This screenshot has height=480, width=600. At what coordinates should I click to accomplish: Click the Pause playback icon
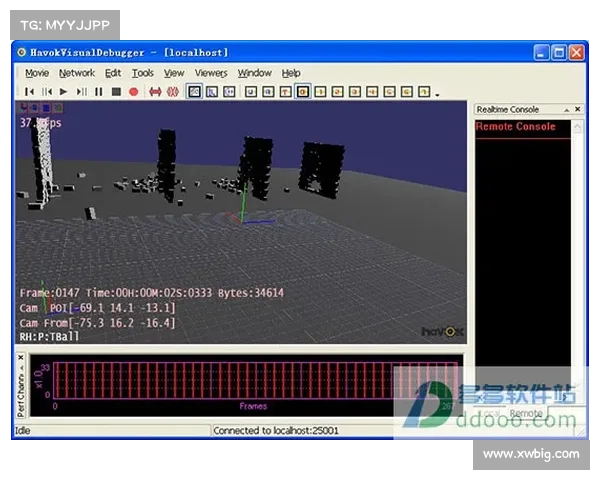[98, 92]
